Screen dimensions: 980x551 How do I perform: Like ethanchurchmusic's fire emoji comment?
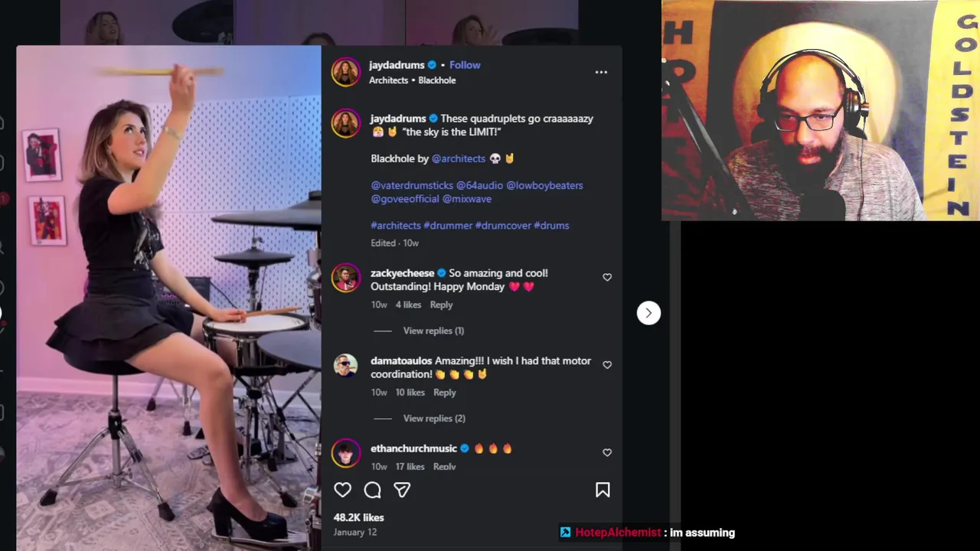pyautogui.click(x=607, y=452)
